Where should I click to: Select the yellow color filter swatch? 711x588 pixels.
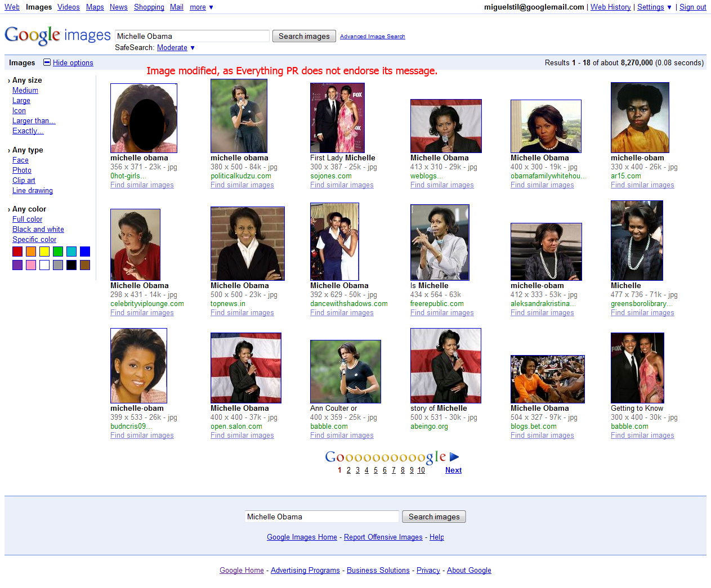[44, 252]
